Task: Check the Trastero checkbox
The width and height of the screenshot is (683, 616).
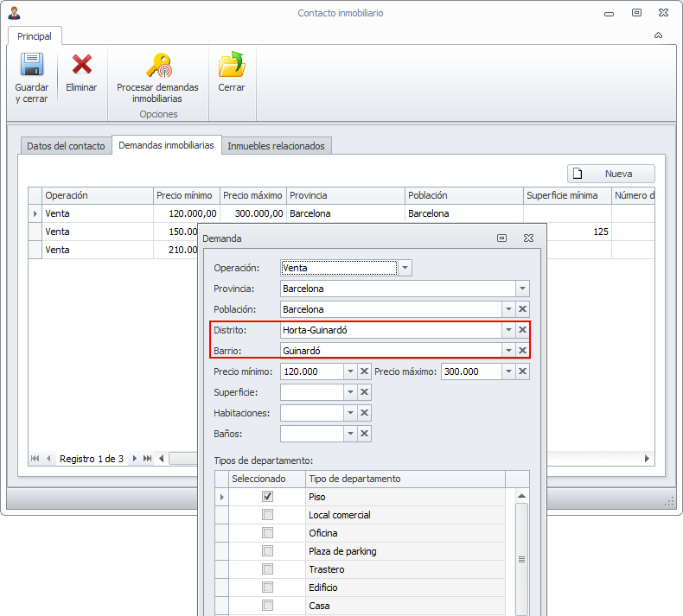Action: (x=267, y=569)
